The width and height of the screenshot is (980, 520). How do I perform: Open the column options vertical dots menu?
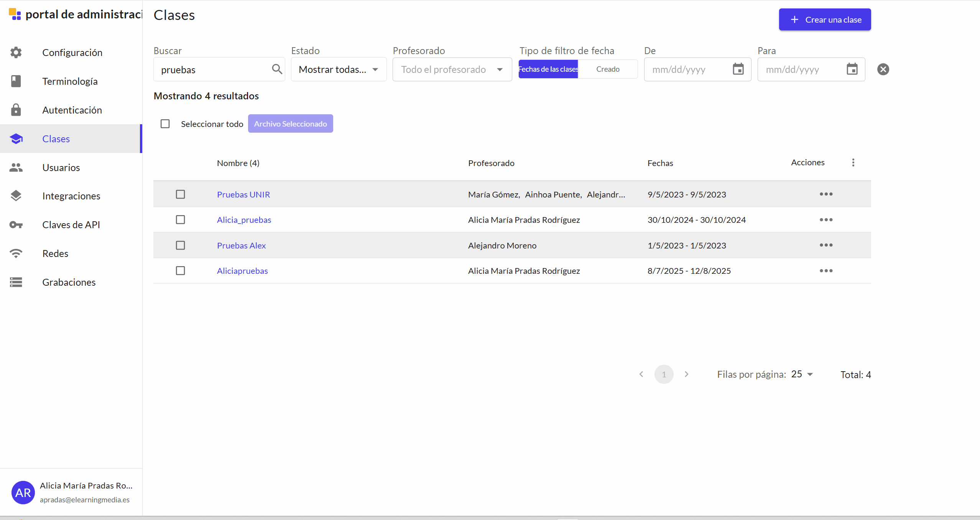[x=853, y=163]
